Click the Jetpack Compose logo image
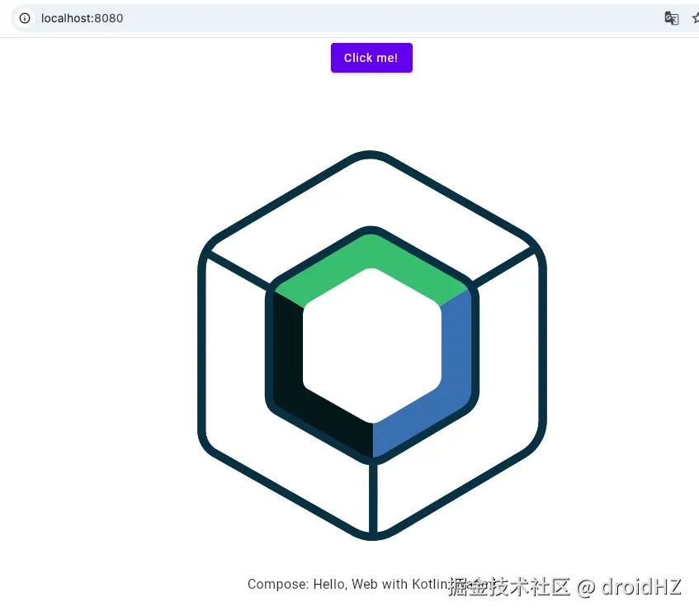This screenshot has height=616, width=699. point(372,346)
